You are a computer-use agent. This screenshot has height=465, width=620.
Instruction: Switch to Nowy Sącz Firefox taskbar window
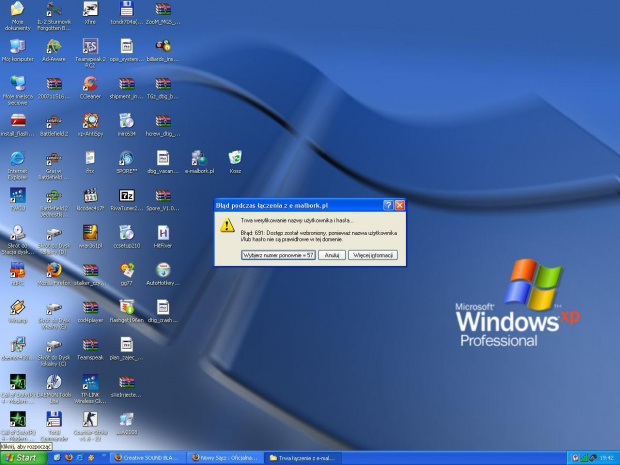tap(225, 458)
